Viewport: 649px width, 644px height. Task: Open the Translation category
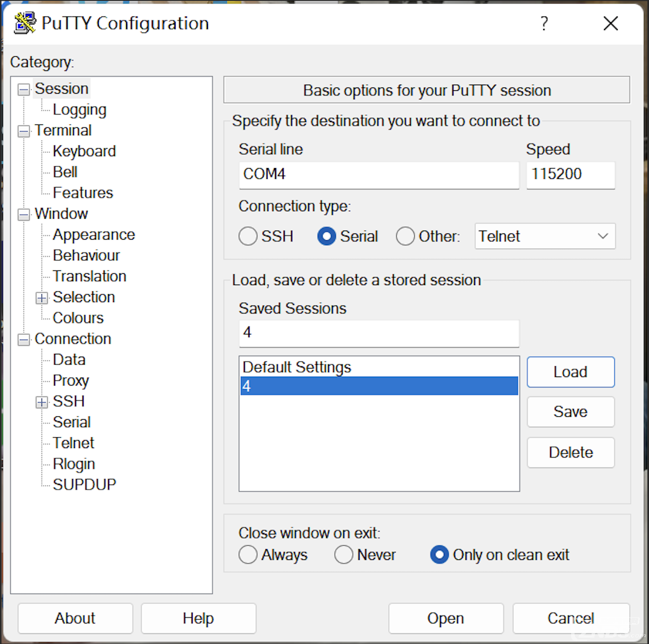89,277
